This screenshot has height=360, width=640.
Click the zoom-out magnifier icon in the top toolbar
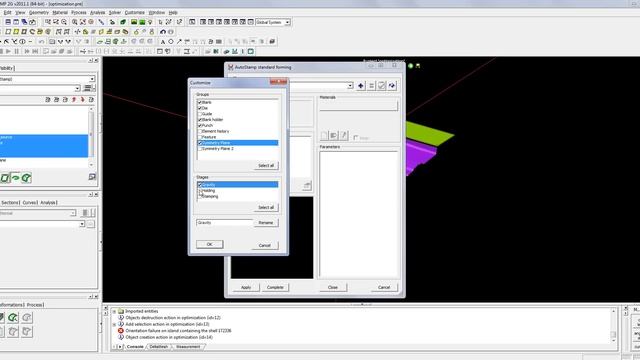tap(64, 22)
